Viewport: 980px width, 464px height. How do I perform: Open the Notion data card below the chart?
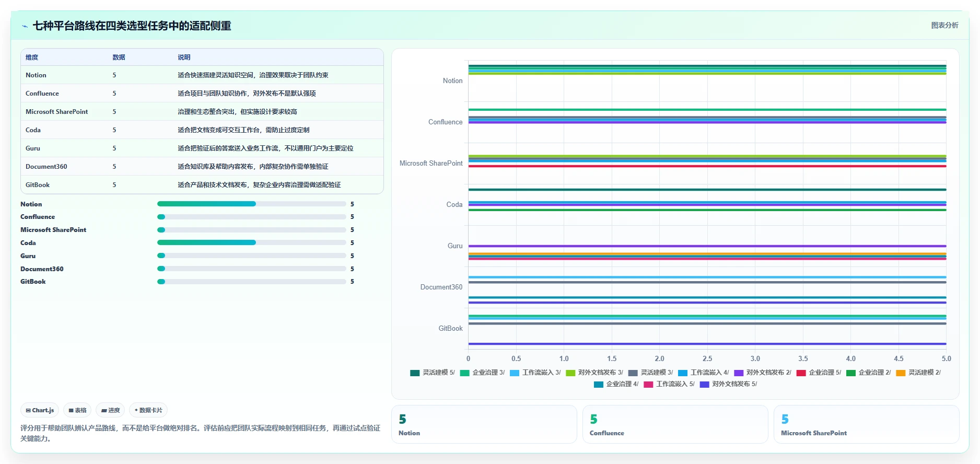484,424
